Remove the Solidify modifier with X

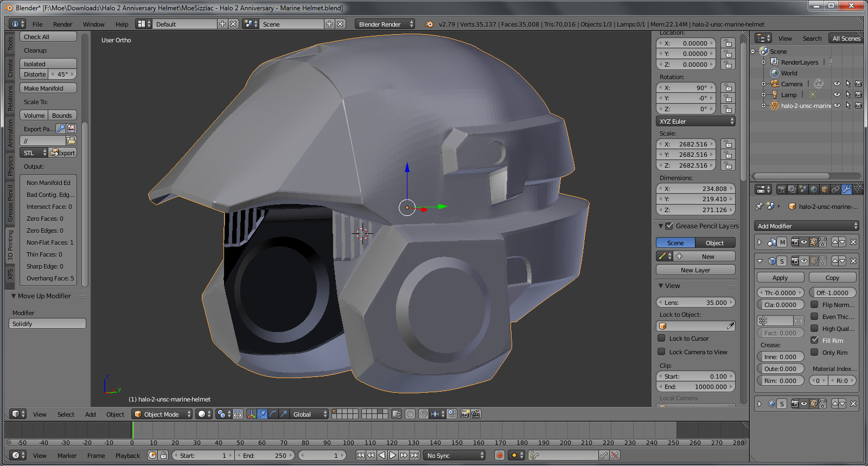coord(853,261)
